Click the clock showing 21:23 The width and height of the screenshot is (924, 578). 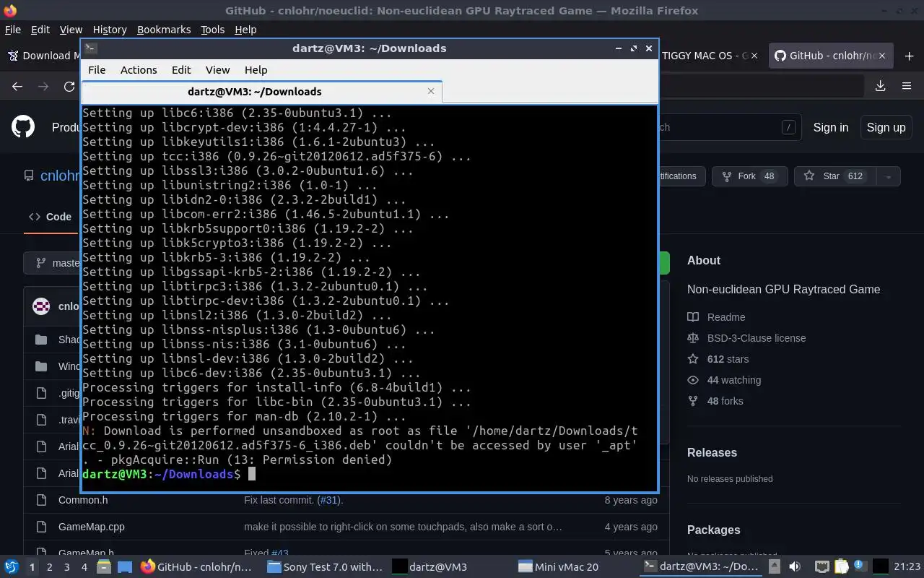click(x=907, y=567)
